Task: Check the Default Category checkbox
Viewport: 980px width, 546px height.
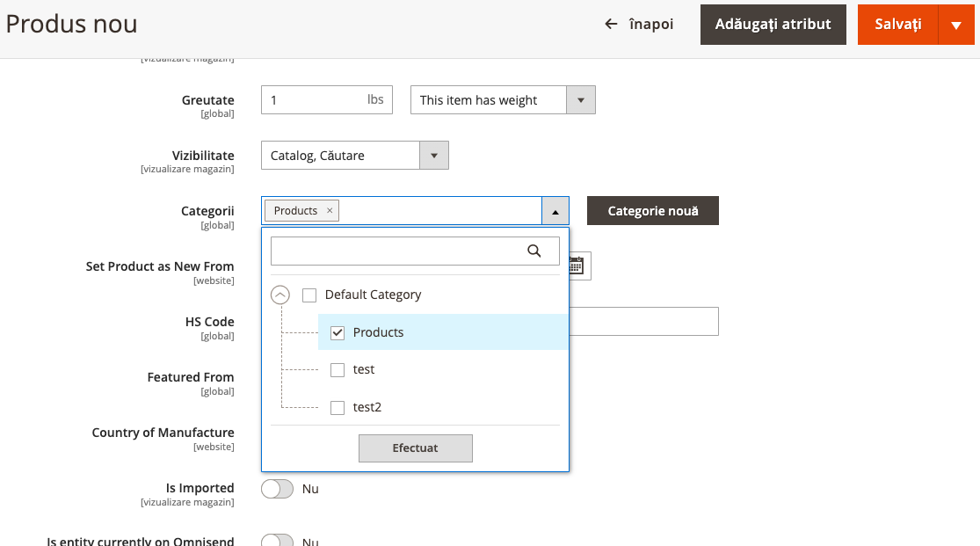Action: [x=309, y=295]
